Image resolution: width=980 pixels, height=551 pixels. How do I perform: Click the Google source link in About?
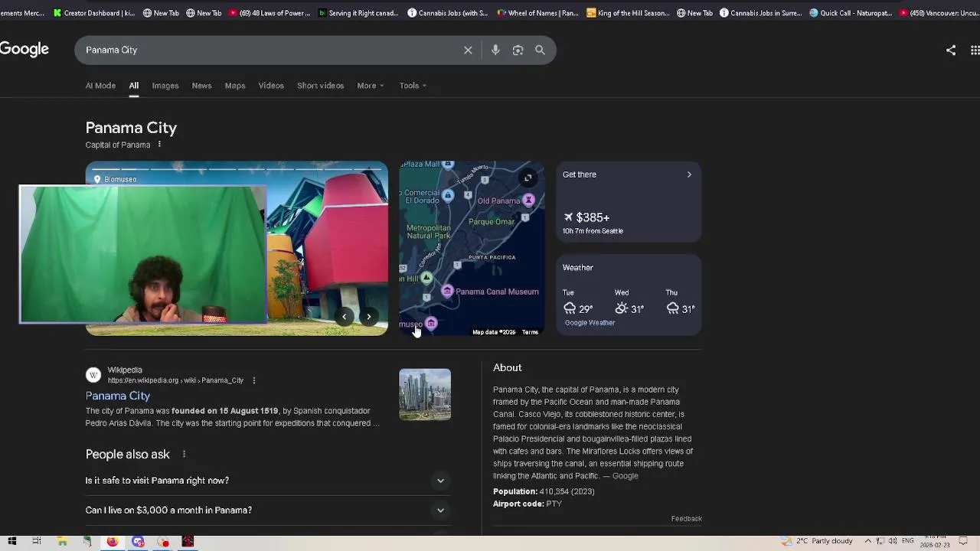click(625, 476)
